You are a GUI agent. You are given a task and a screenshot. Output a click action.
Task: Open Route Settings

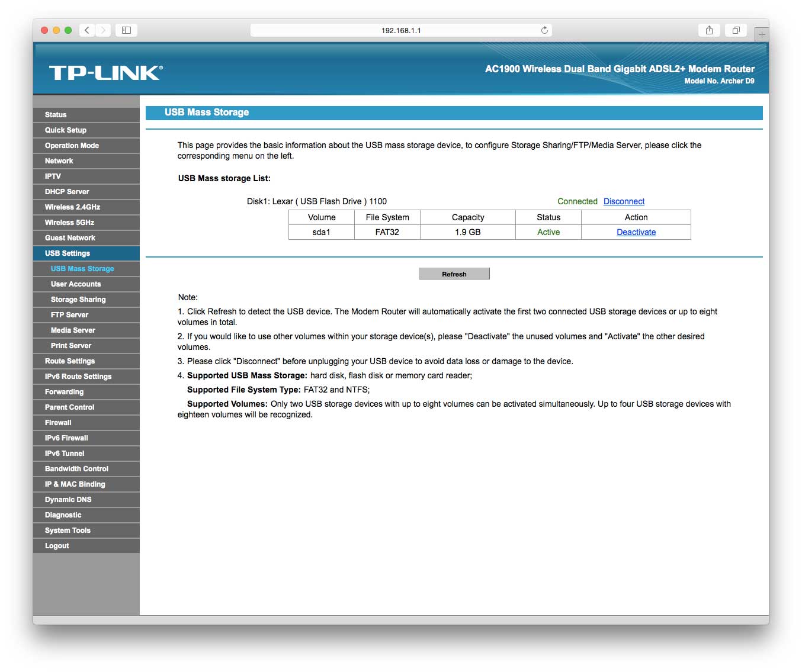click(86, 361)
